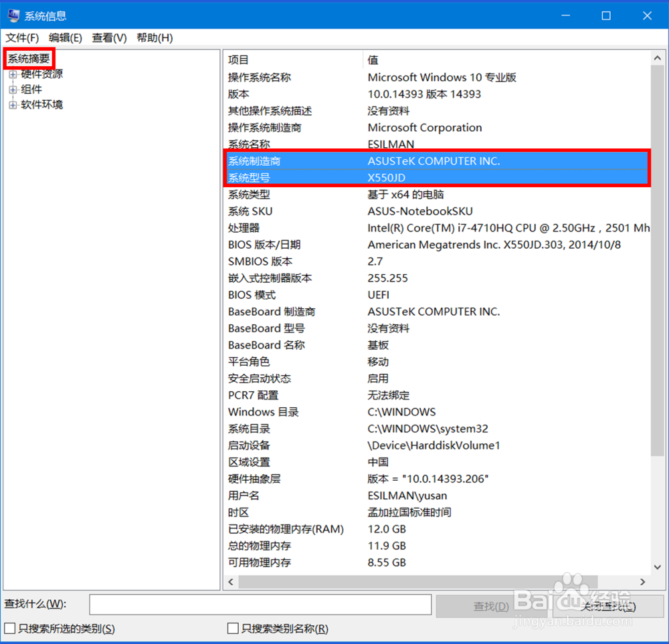The height and width of the screenshot is (644, 669).
Task: Select the 系统目录 row
Action: click(x=438, y=428)
